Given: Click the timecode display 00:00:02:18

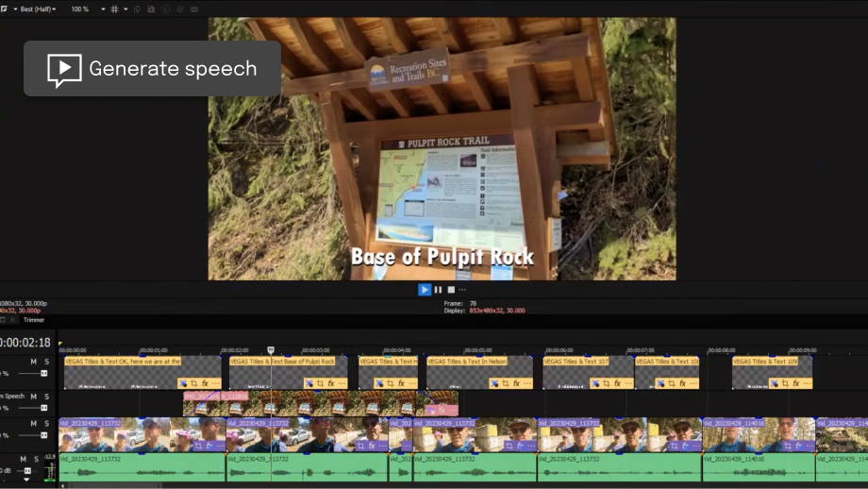Looking at the screenshot, I should (x=25, y=343).
